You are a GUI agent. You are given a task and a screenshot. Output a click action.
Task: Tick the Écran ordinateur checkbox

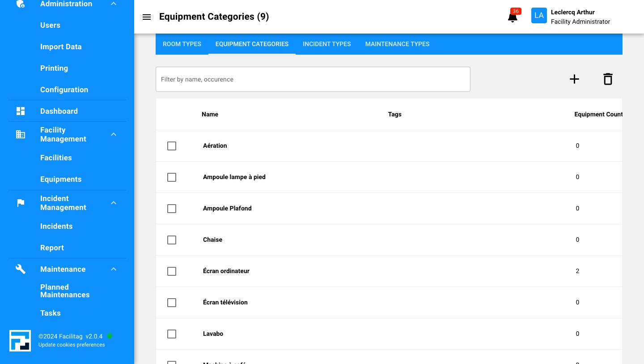(172, 271)
